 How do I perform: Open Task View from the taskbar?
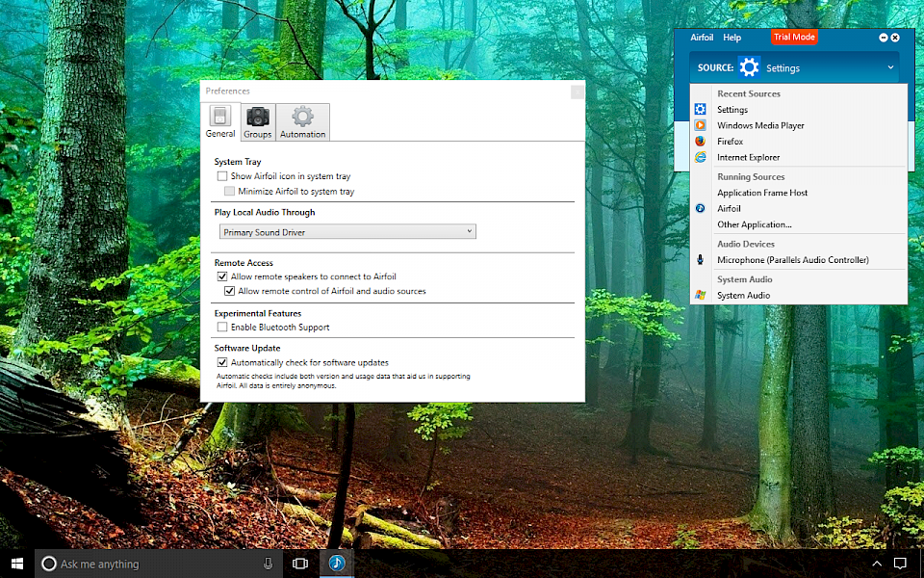point(300,564)
